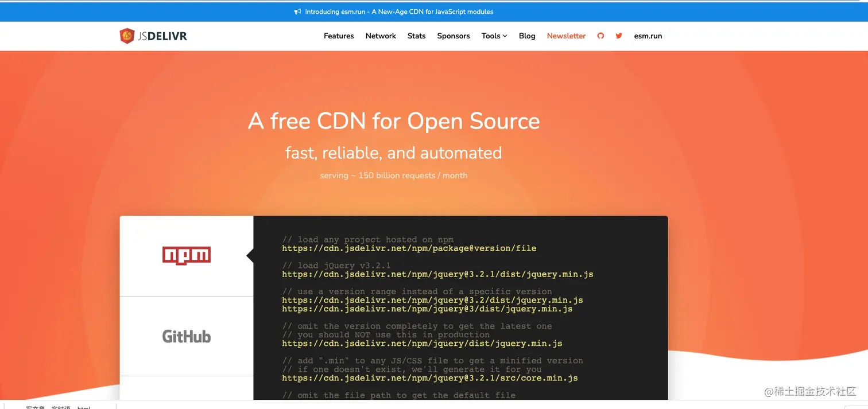Click the 'fast, reliable, and automated' subheading

pyautogui.click(x=394, y=153)
